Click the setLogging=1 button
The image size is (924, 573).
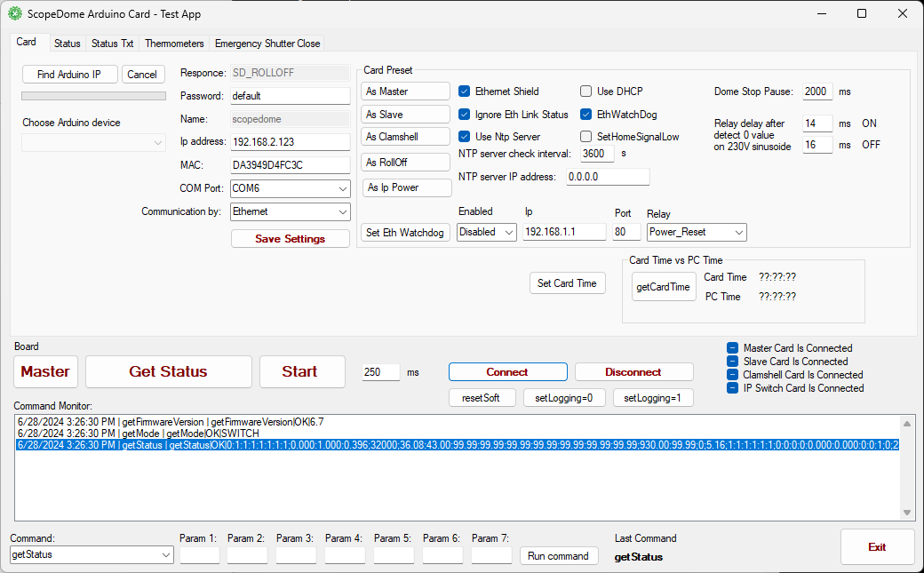(653, 398)
